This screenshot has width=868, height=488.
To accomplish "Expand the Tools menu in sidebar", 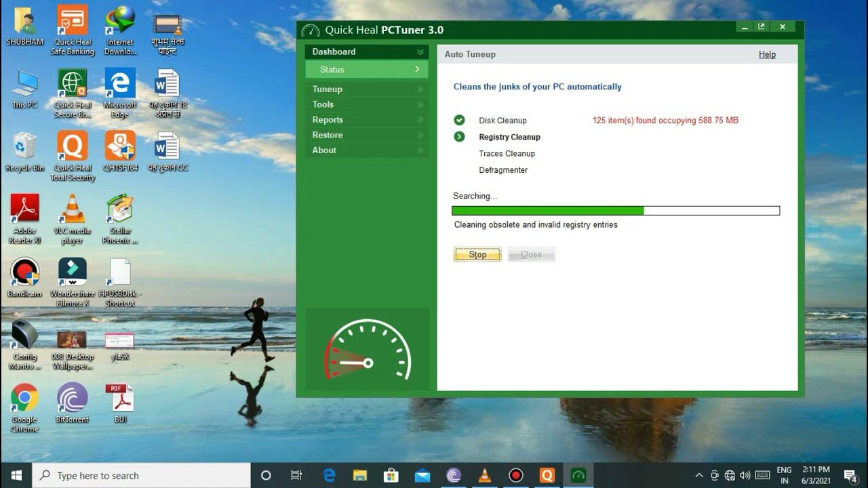I will click(366, 104).
